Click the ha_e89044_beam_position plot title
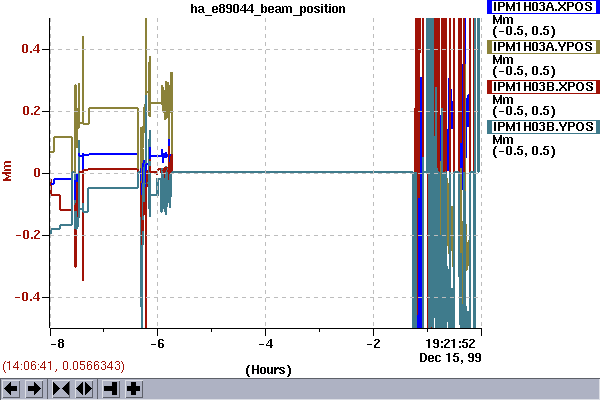Screen dimensions: 600x400 pos(268,9)
